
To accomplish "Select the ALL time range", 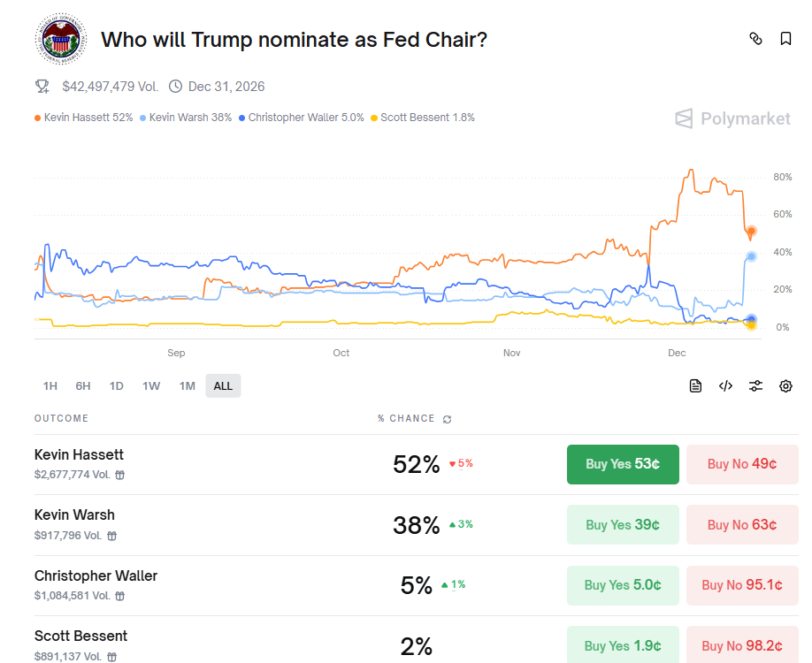I will click(x=223, y=385).
